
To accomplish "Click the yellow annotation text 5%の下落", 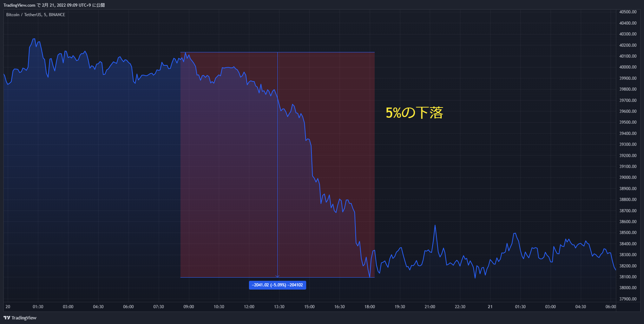I will coord(414,113).
